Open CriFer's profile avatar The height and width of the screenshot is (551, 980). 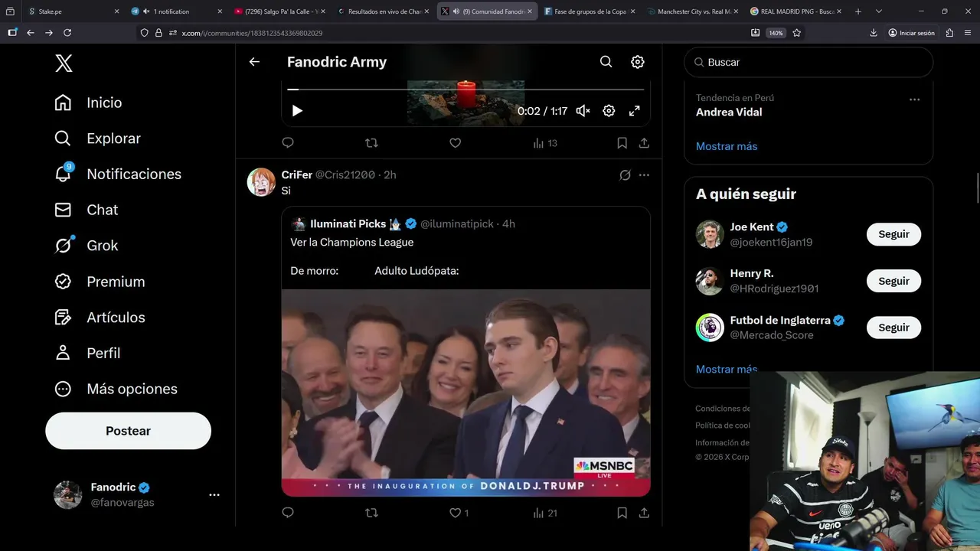pyautogui.click(x=261, y=182)
